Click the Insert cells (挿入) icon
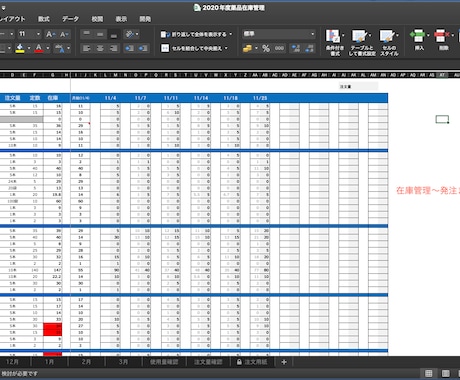 (418, 36)
